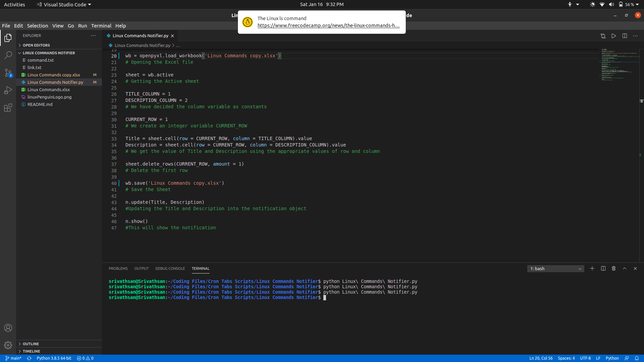Expand the Open Editors section
This screenshot has height=362, width=644.
(x=59, y=45)
